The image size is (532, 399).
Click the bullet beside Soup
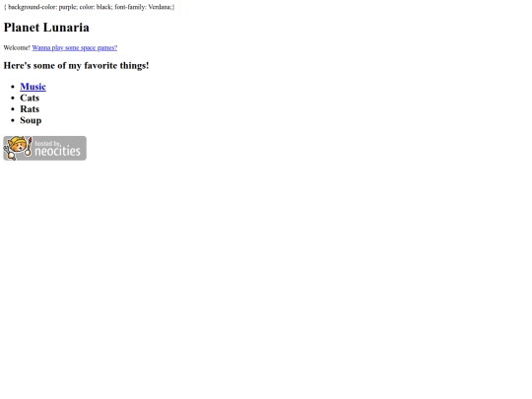click(13, 120)
